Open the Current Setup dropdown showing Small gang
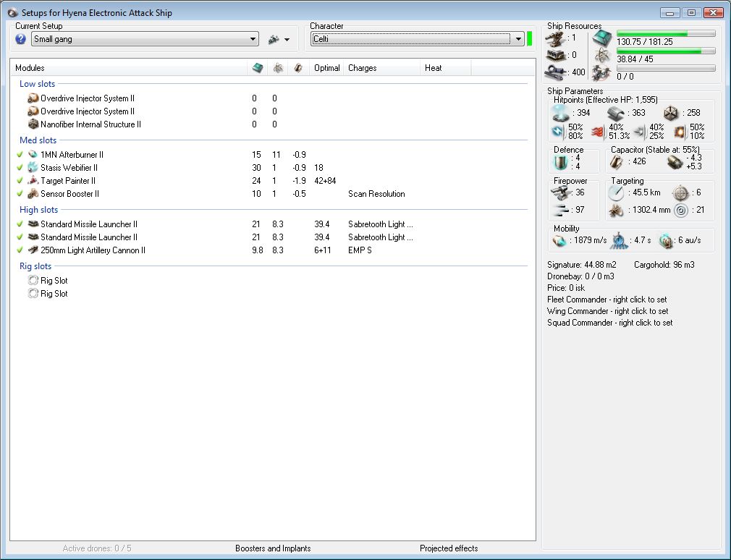The image size is (731, 560). point(145,39)
